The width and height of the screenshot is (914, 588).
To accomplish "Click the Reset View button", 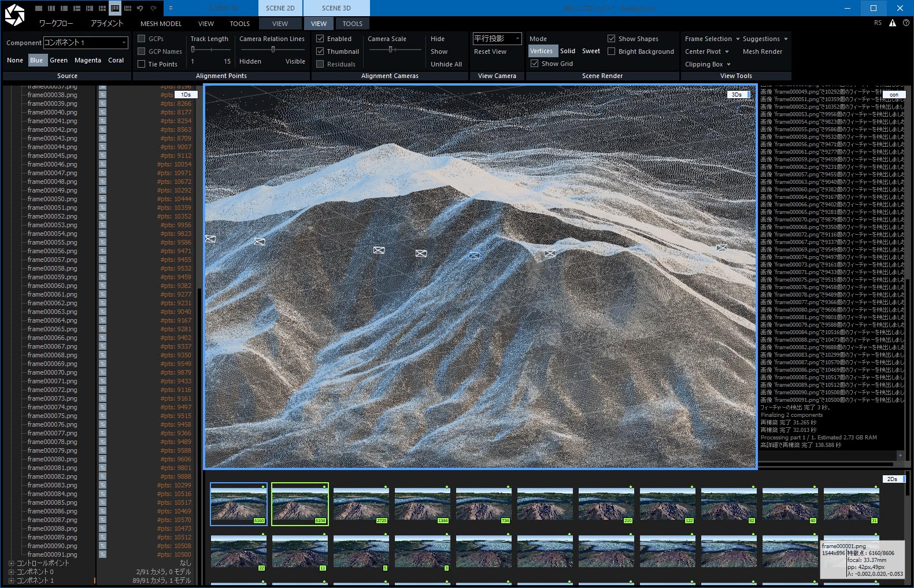I will click(490, 51).
